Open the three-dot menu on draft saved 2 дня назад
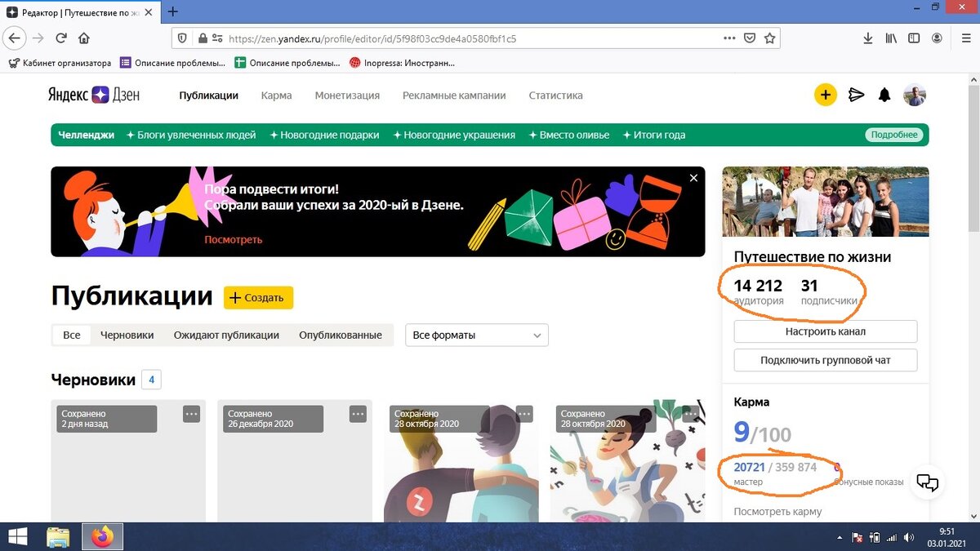This screenshot has width=980, height=551. click(x=191, y=414)
